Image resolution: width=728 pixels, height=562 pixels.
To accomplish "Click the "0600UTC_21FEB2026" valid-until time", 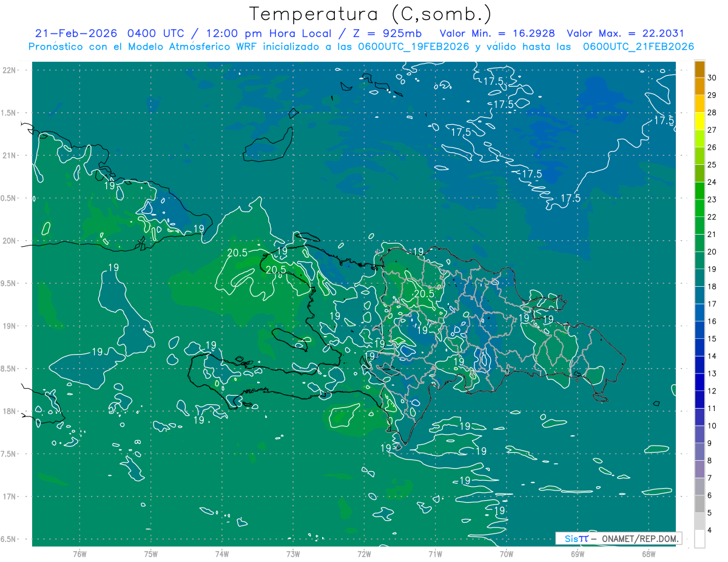I will coord(638,47).
